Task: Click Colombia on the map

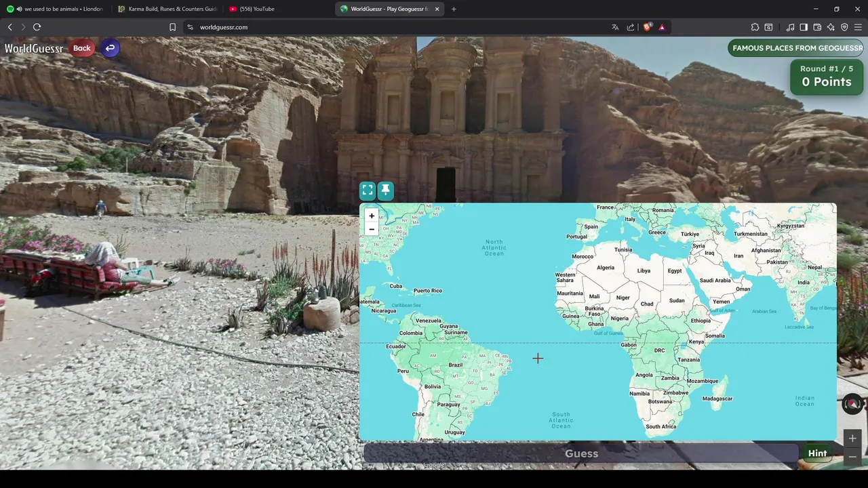Action: pos(410,333)
